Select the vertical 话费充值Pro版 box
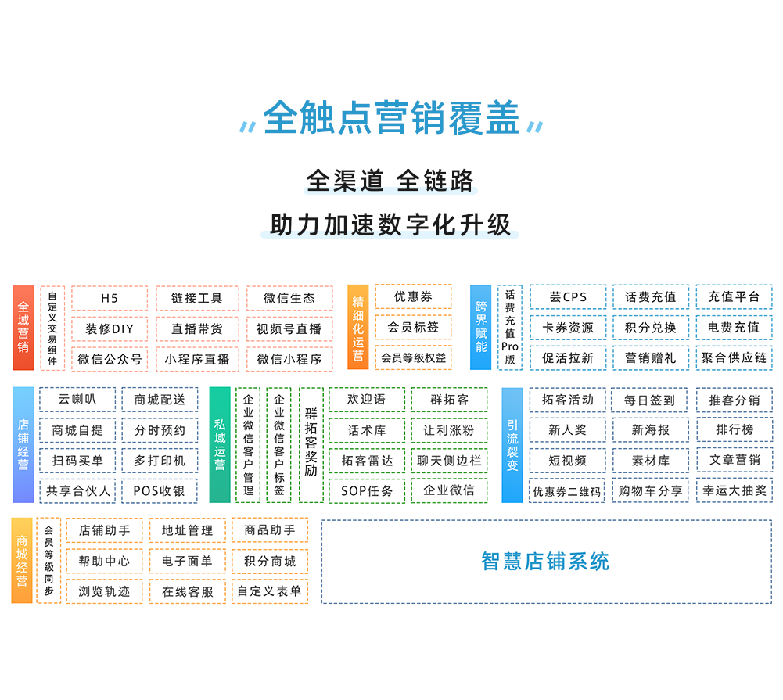This screenshot has width=783, height=700. [510, 328]
